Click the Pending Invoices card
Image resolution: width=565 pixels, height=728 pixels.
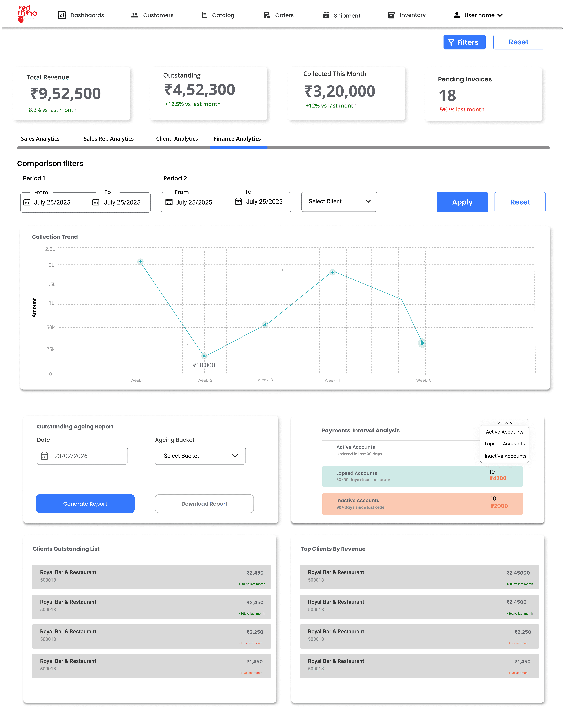(484, 94)
